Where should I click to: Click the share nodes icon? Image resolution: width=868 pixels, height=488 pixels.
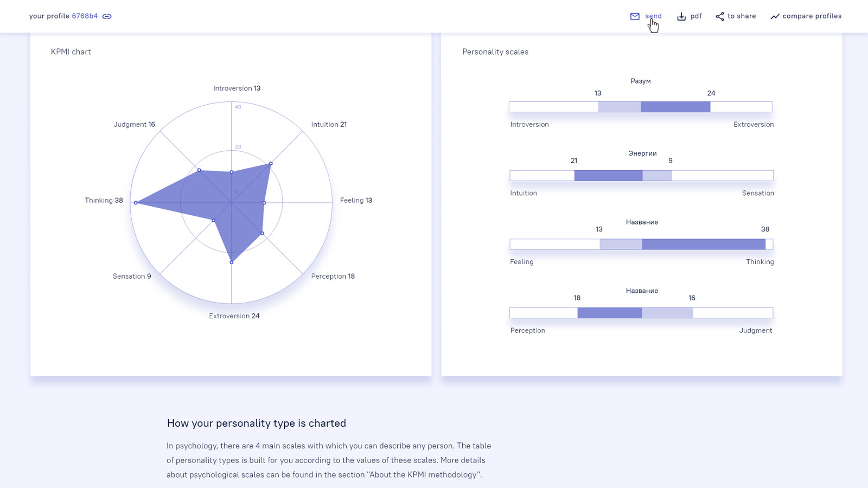tap(720, 16)
